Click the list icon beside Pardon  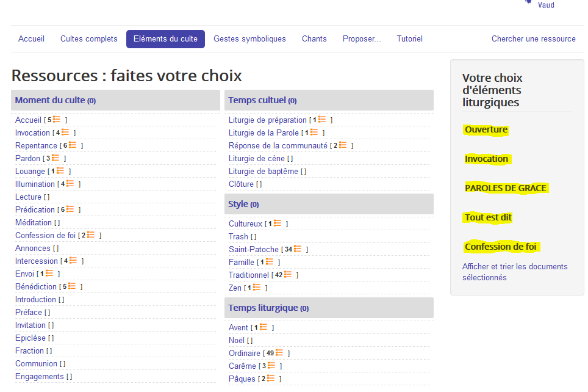pos(56,158)
